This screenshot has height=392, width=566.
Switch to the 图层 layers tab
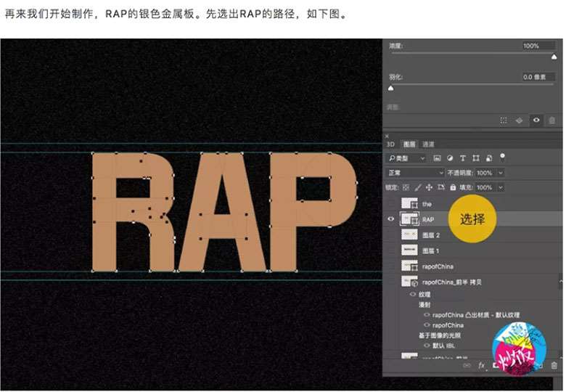(x=409, y=144)
